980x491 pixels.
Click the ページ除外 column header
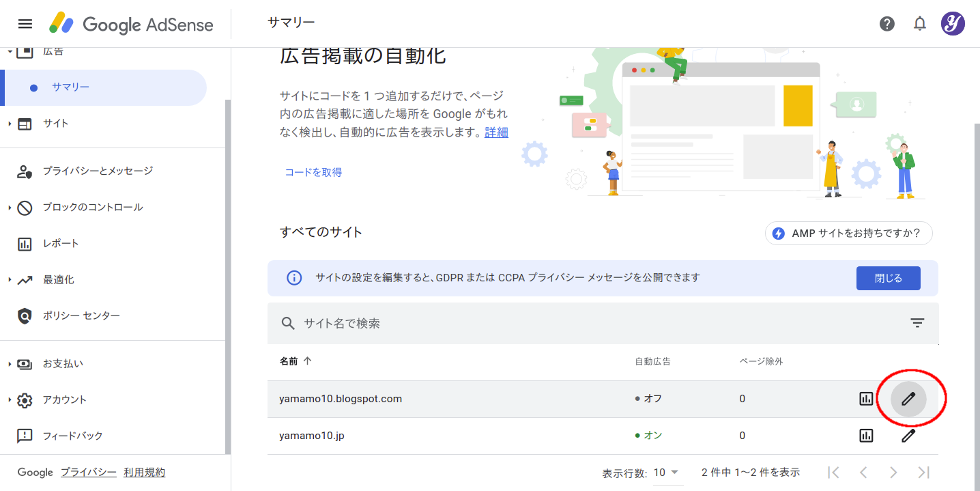[761, 361]
